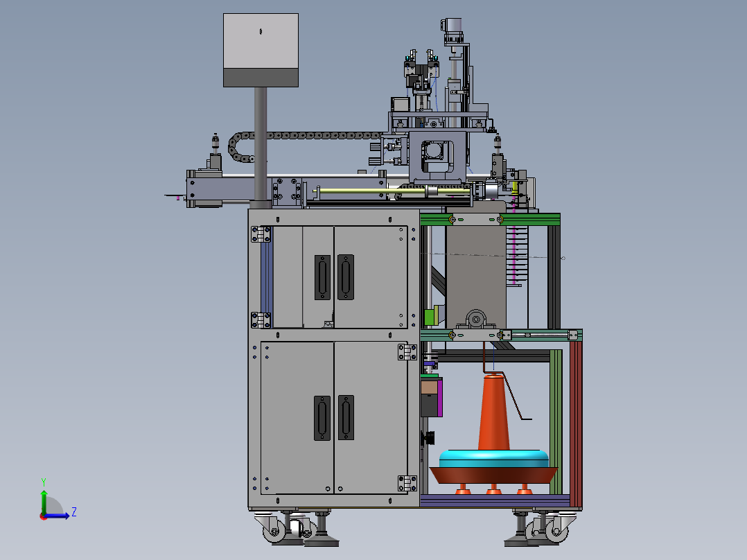This screenshot has width=747, height=560.
Task: Click the green Y axis of the triad
Action: [44, 502]
